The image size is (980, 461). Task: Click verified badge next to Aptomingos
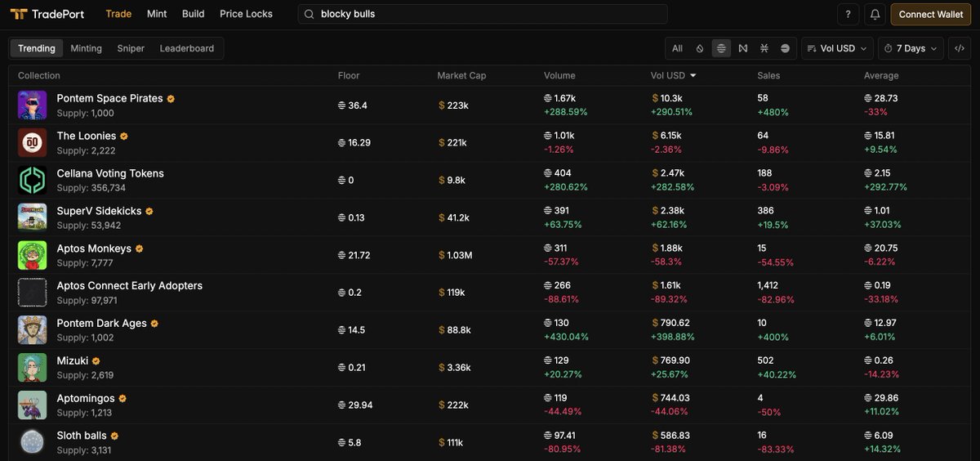[x=122, y=399]
